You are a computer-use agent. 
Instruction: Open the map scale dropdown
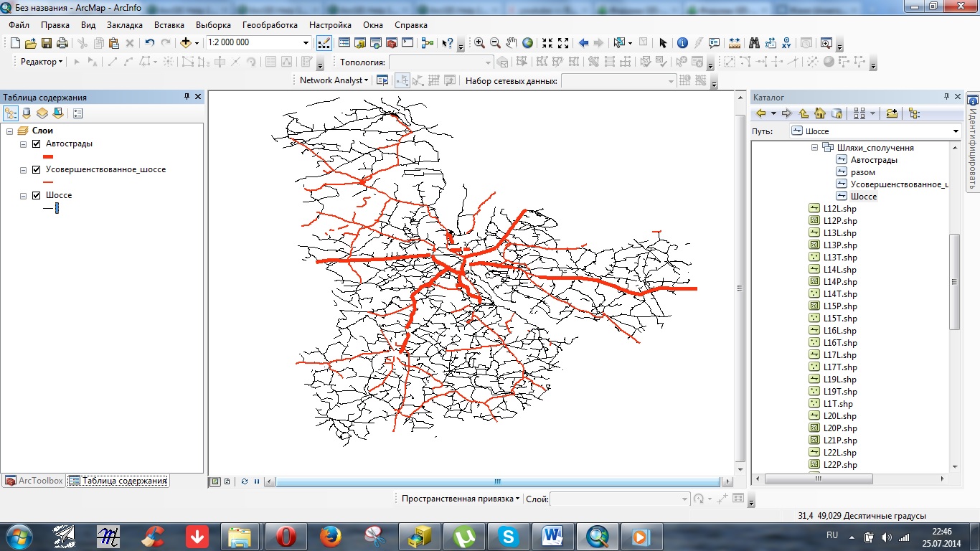(x=306, y=43)
